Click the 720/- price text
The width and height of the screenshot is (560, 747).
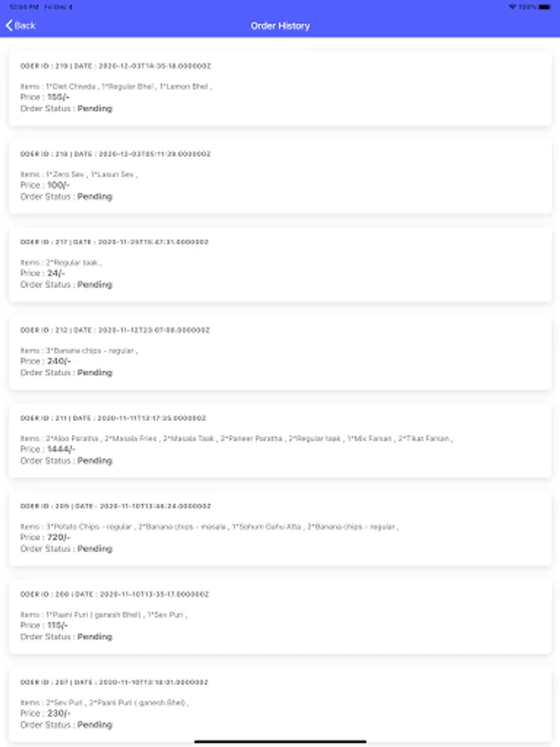59,537
